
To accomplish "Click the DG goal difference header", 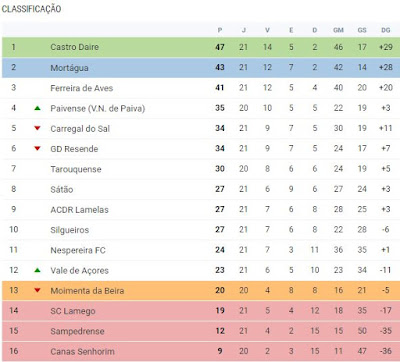I will (x=386, y=30).
